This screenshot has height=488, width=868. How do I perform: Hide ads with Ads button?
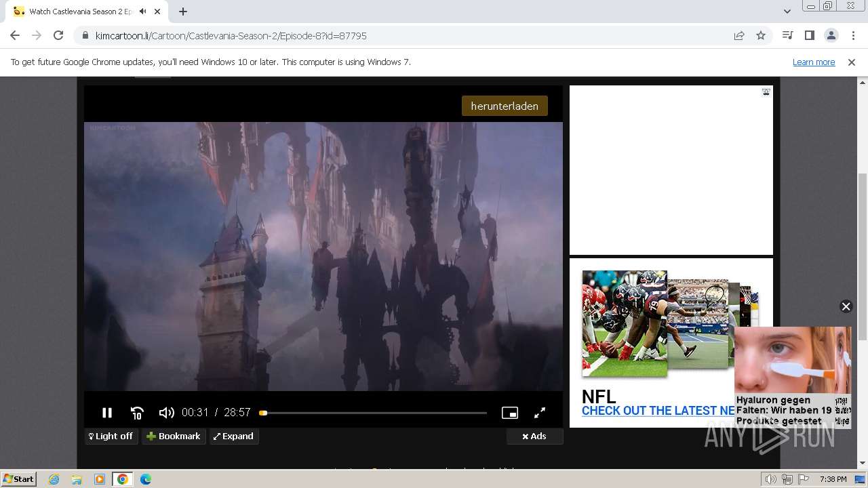(x=534, y=436)
